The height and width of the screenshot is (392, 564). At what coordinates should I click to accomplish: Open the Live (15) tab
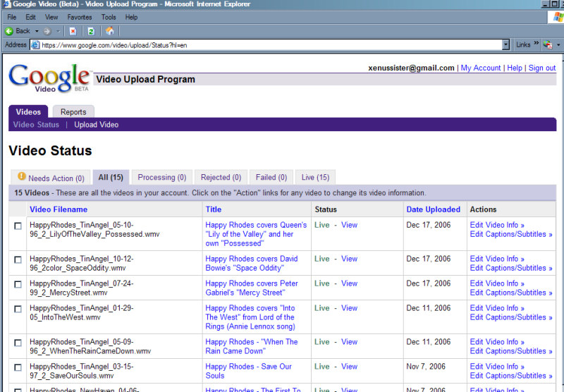[x=315, y=177]
